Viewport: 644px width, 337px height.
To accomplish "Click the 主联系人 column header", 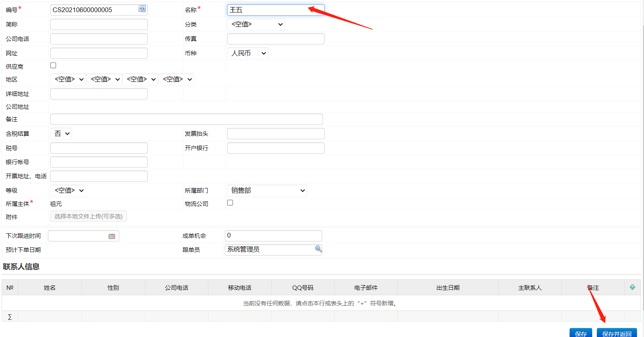I will pyautogui.click(x=530, y=287).
